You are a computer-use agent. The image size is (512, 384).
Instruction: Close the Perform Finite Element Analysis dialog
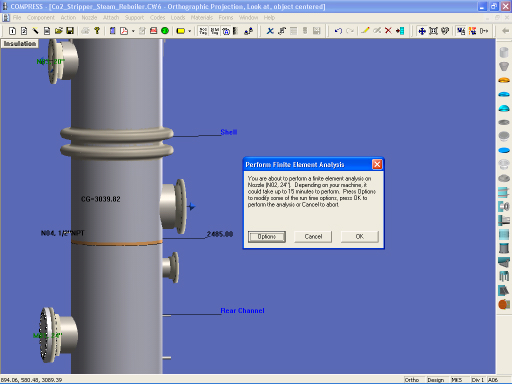(377, 164)
